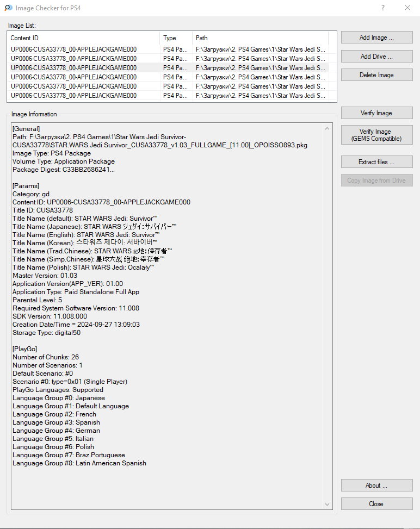Click the SDK Version: 11.008.000 line
Viewport: 420px width, 529px height.
coord(50,316)
